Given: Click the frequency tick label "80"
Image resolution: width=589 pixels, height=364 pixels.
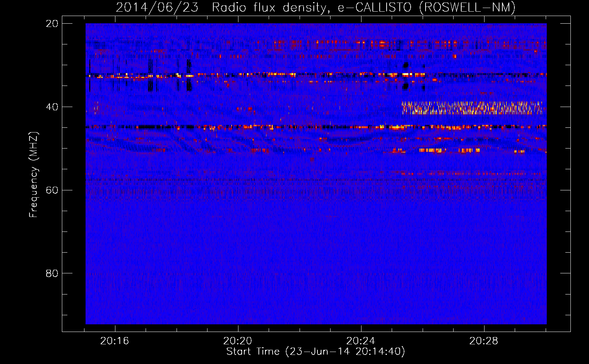Looking at the screenshot, I should [x=52, y=273].
